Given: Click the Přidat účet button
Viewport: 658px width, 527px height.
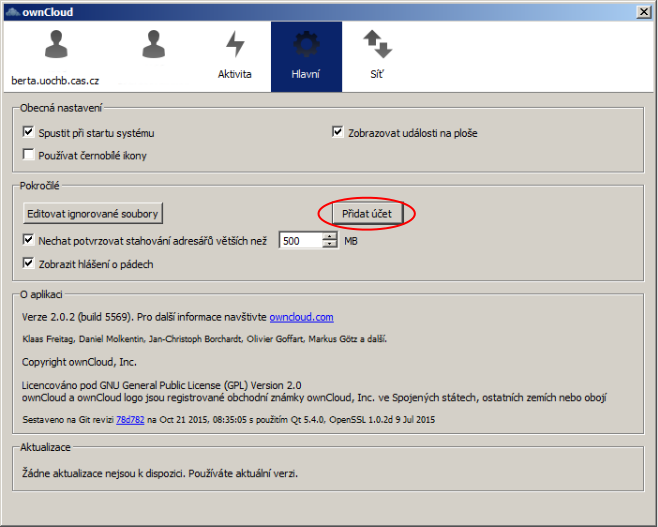Looking at the screenshot, I should click(x=367, y=214).
